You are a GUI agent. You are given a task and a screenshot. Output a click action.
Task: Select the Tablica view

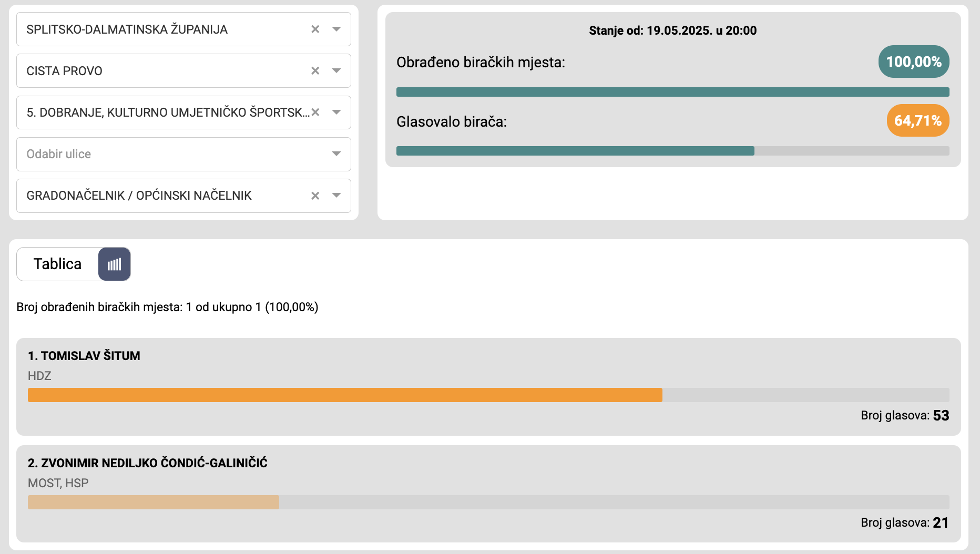coord(58,264)
